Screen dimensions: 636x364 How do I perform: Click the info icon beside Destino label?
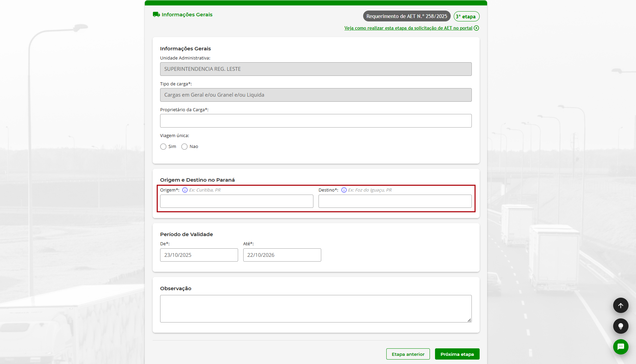[344, 190]
